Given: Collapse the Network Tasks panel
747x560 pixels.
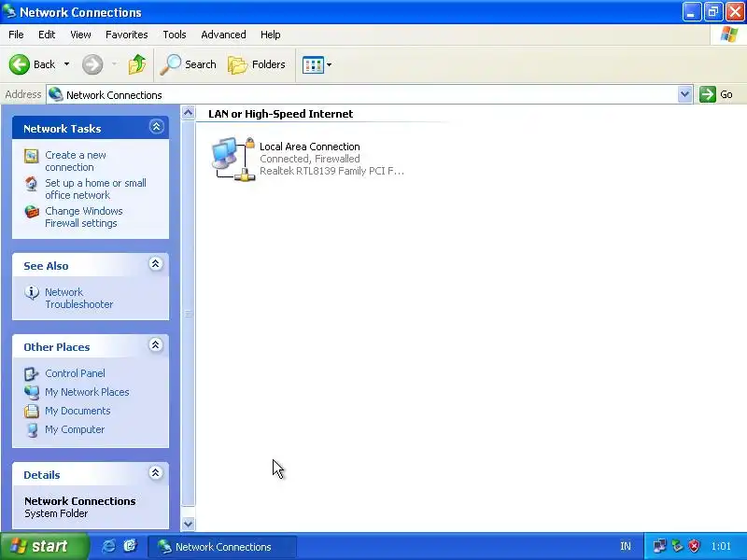Looking at the screenshot, I should (156, 127).
